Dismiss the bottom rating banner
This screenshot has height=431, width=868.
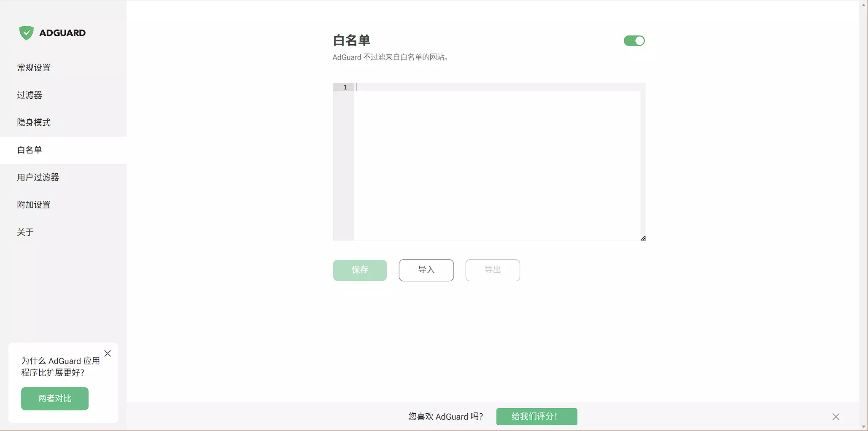pyautogui.click(x=836, y=417)
